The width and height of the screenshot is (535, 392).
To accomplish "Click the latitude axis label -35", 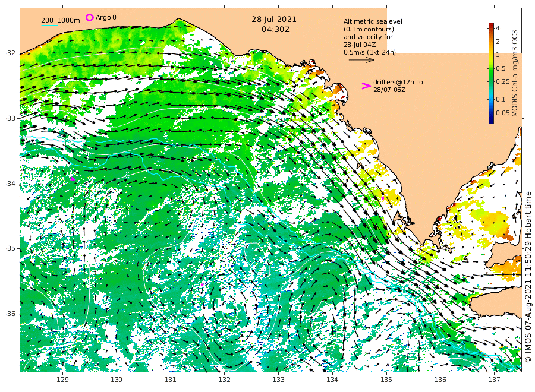I will coord(11,248).
